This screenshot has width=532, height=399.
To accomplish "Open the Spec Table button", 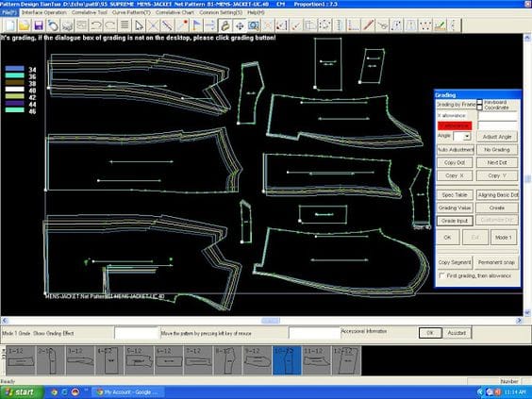I will tap(455, 194).
